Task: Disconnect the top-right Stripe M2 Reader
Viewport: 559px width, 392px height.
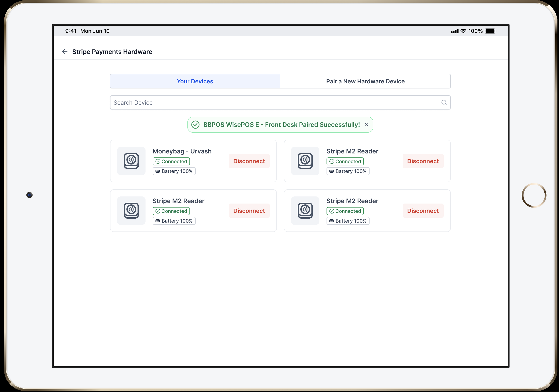Action: (423, 161)
